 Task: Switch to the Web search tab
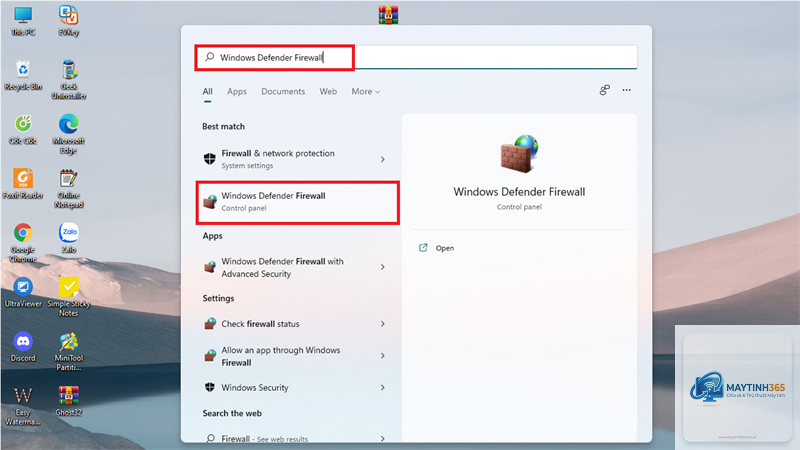click(x=328, y=91)
